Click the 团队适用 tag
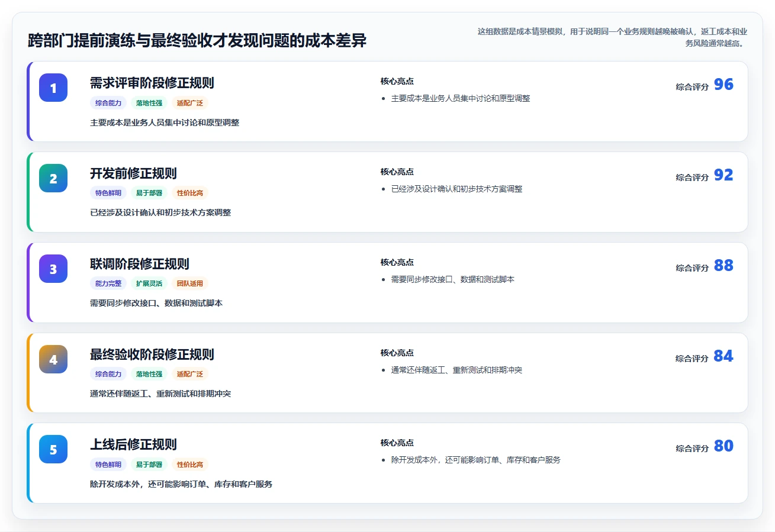The height and width of the screenshot is (532, 775). (x=190, y=283)
